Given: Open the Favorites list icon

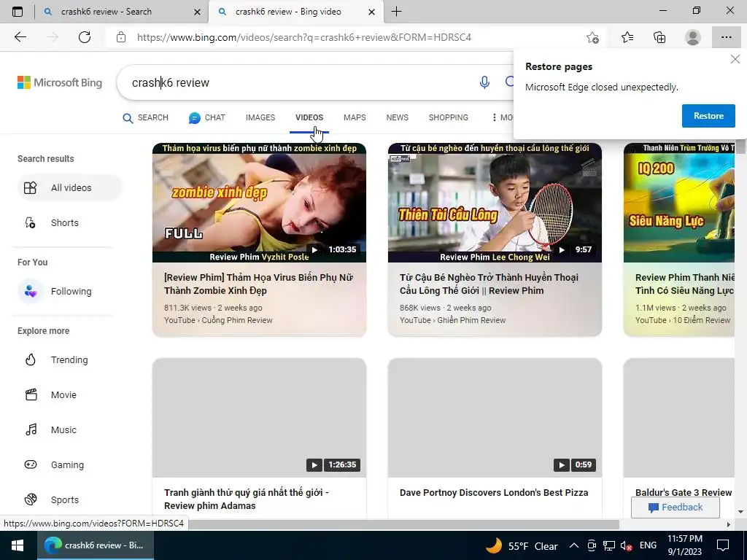Looking at the screenshot, I should [627, 37].
